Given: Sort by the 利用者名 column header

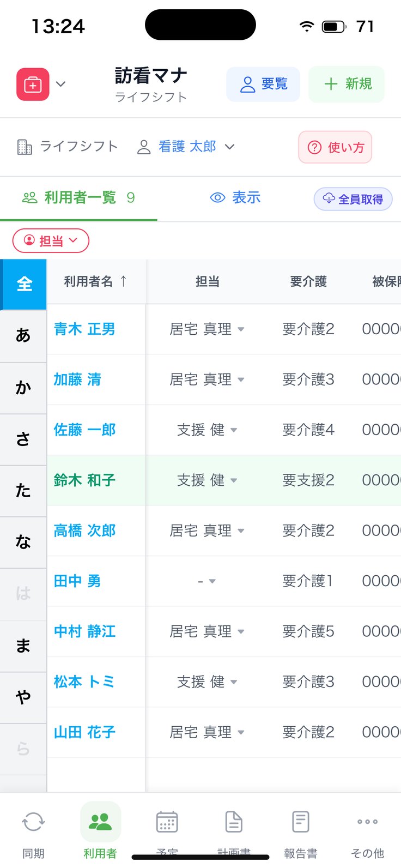Looking at the screenshot, I should pyautogui.click(x=96, y=281).
